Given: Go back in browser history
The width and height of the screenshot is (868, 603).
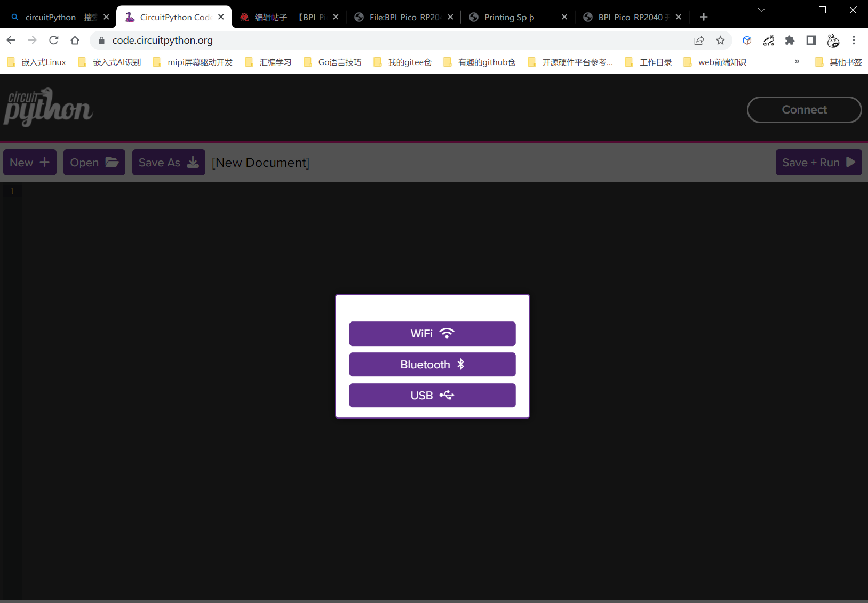Looking at the screenshot, I should coord(11,40).
